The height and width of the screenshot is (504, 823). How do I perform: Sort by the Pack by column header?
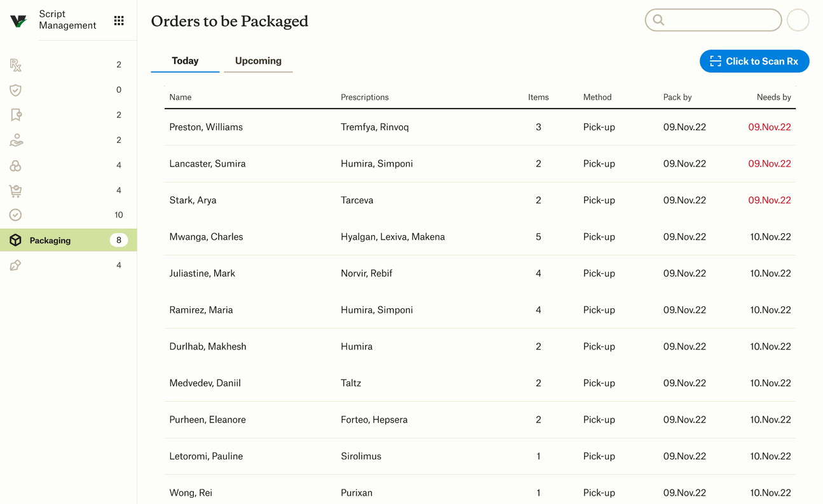(677, 97)
